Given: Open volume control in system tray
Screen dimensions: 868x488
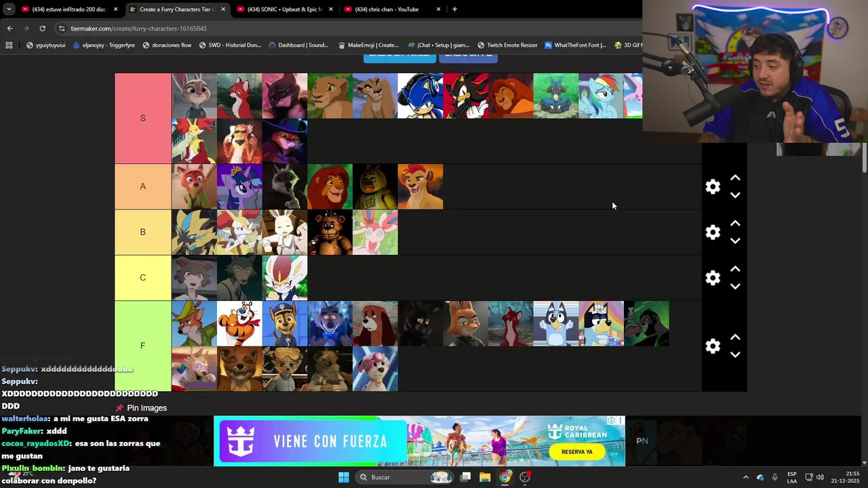Looking at the screenshot, I should click(820, 477).
